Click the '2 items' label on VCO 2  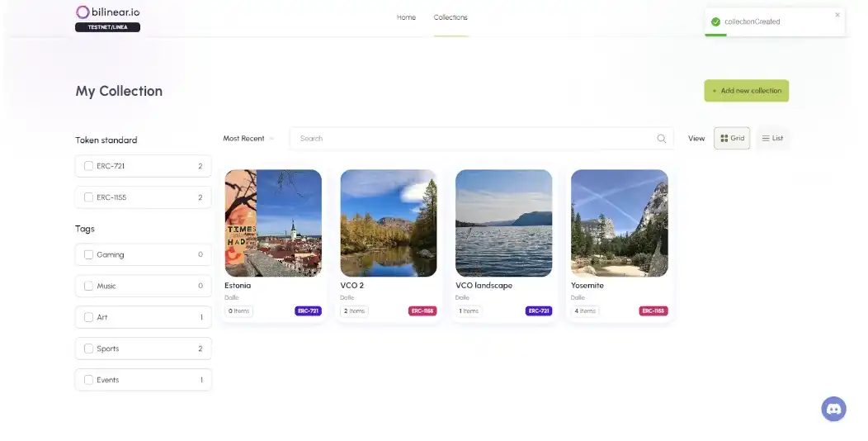354,311
